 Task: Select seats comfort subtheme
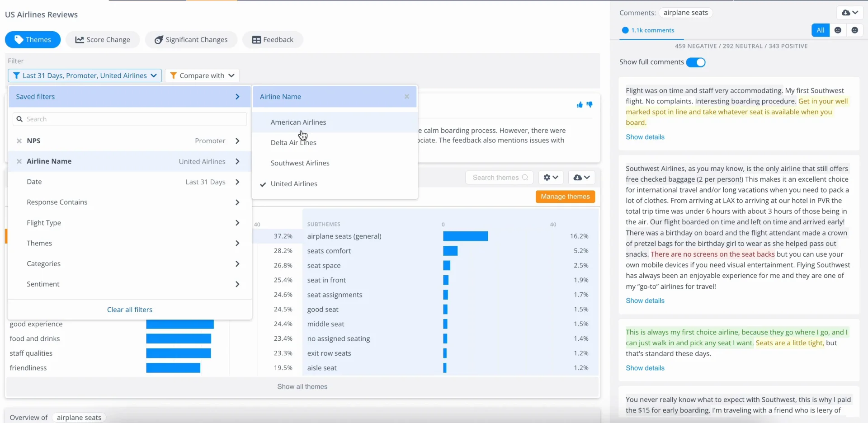[329, 251]
